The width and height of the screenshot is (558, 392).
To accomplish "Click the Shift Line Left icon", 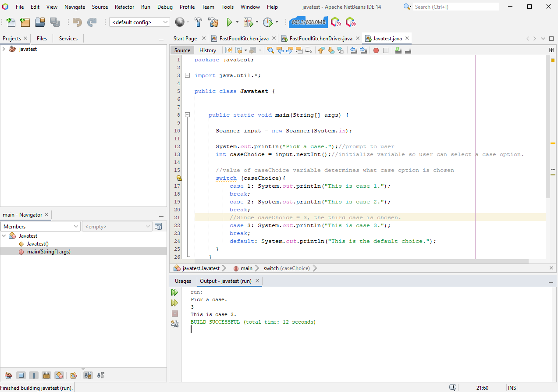I will [x=354, y=50].
